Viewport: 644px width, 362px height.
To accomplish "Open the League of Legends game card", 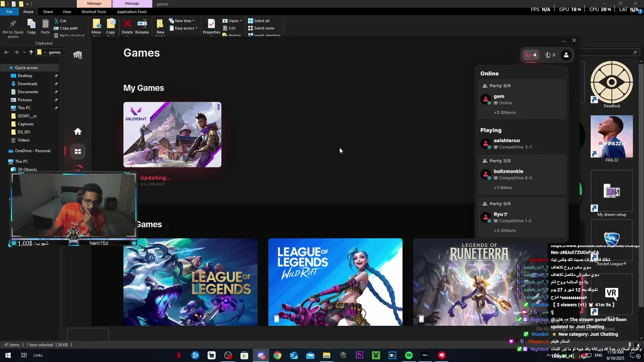I will click(191, 282).
